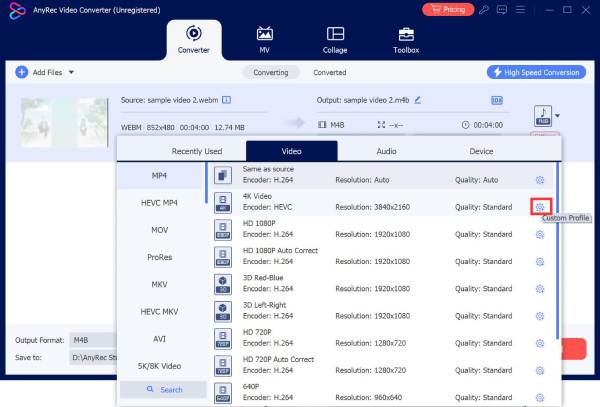Click the Search format field
This screenshot has height=407, width=600.
(163, 389)
